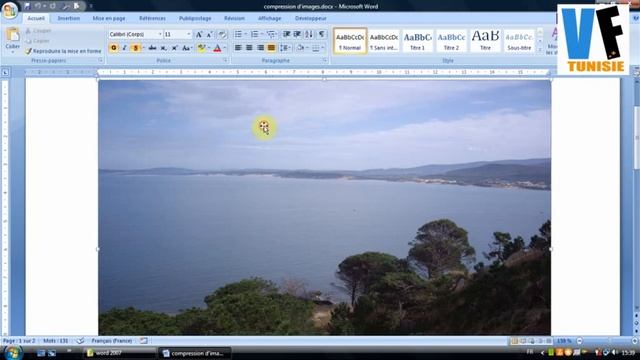Viewport: 640px width, 360px height.
Task: Apply text highlight color
Action: [201, 48]
